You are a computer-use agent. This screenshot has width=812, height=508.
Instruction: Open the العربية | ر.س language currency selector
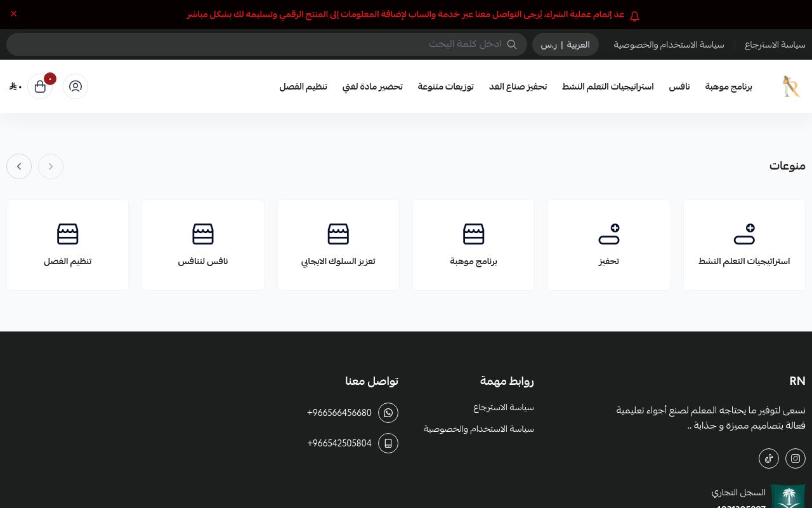pyautogui.click(x=565, y=44)
